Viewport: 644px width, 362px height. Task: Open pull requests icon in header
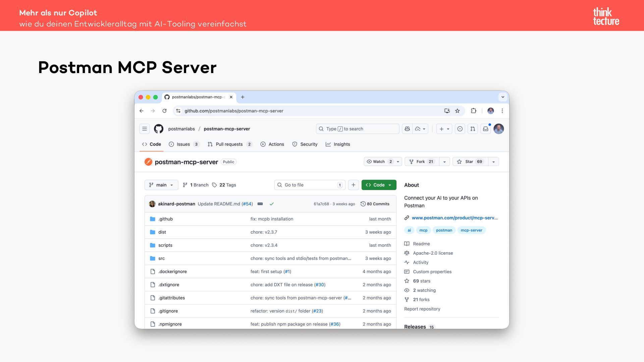[x=473, y=129]
